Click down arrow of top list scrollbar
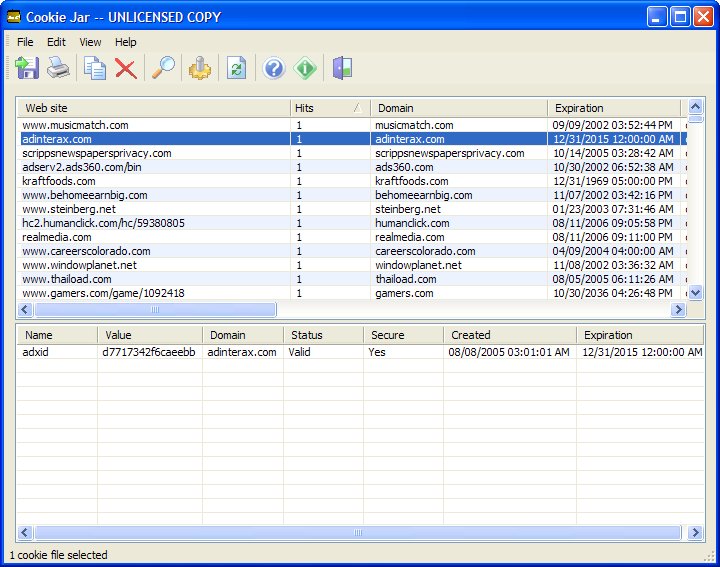The image size is (720, 567). [696, 292]
